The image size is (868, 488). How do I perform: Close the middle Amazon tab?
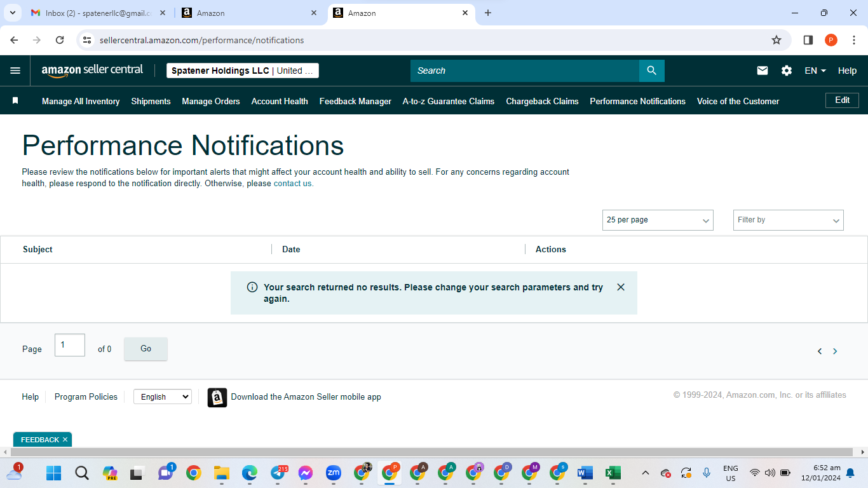tap(314, 13)
